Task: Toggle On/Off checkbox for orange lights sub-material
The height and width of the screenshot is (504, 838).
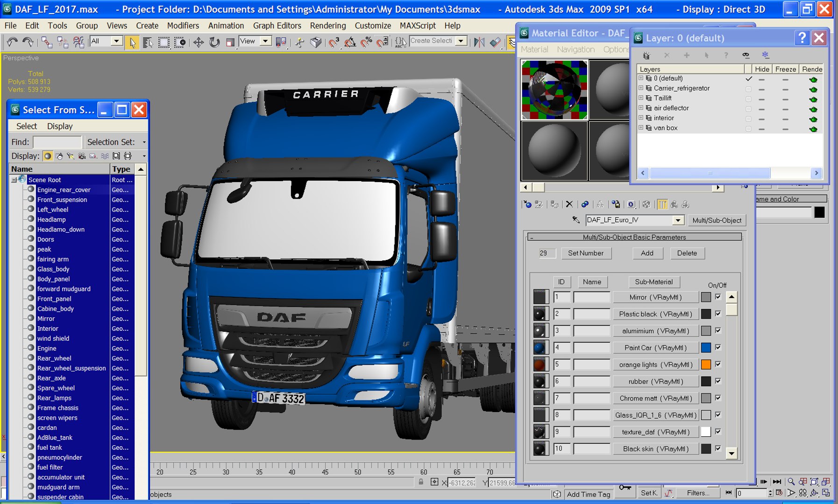Action: pos(718,364)
